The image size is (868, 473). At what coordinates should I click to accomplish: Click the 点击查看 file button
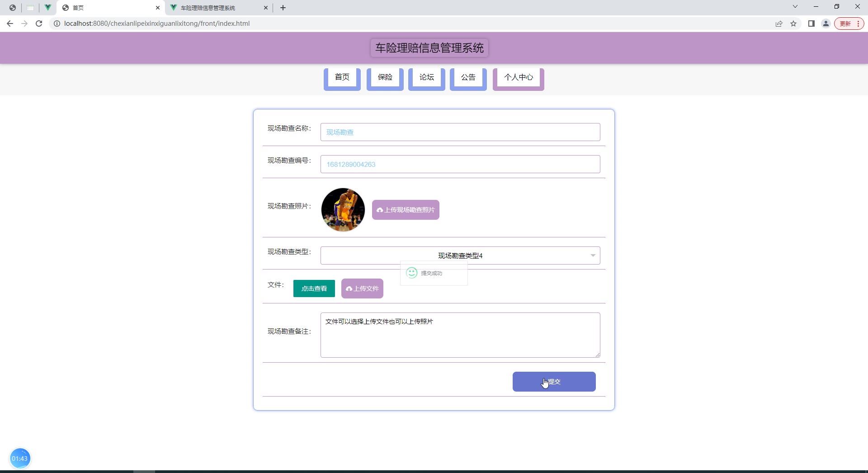click(314, 289)
